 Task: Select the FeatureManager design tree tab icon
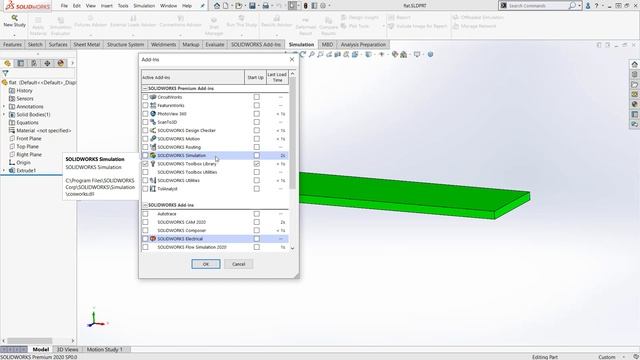click(x=7, y=63)
